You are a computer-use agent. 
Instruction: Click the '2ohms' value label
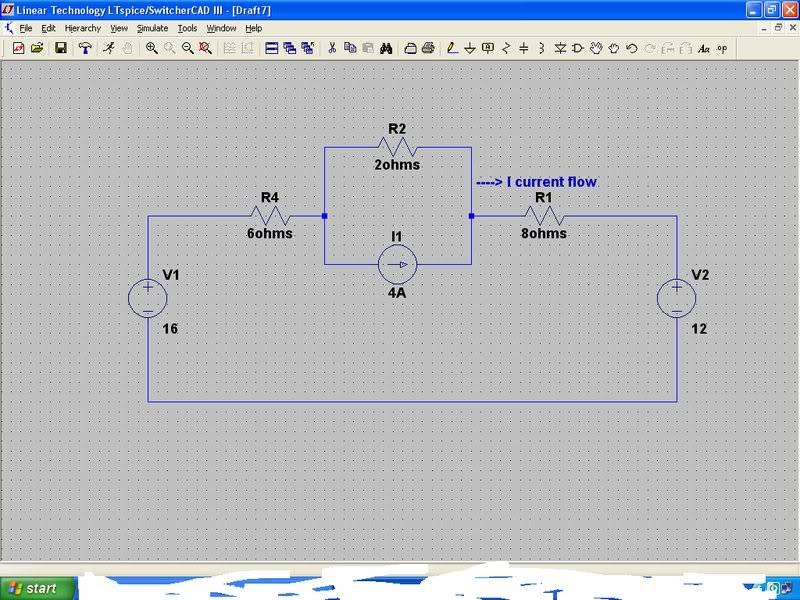click(x=397, y=165)
